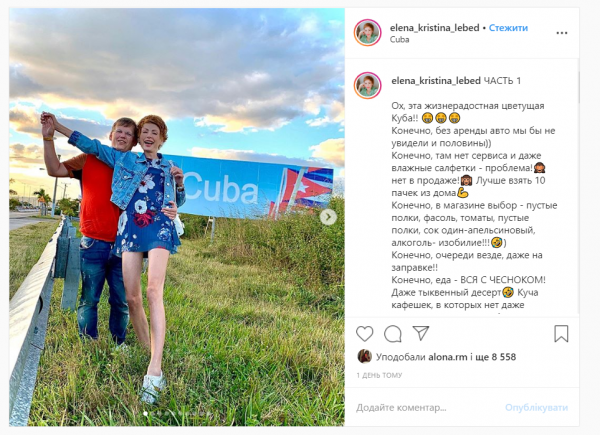Click the Додайте коментар input field

click(x=427, y=407)
